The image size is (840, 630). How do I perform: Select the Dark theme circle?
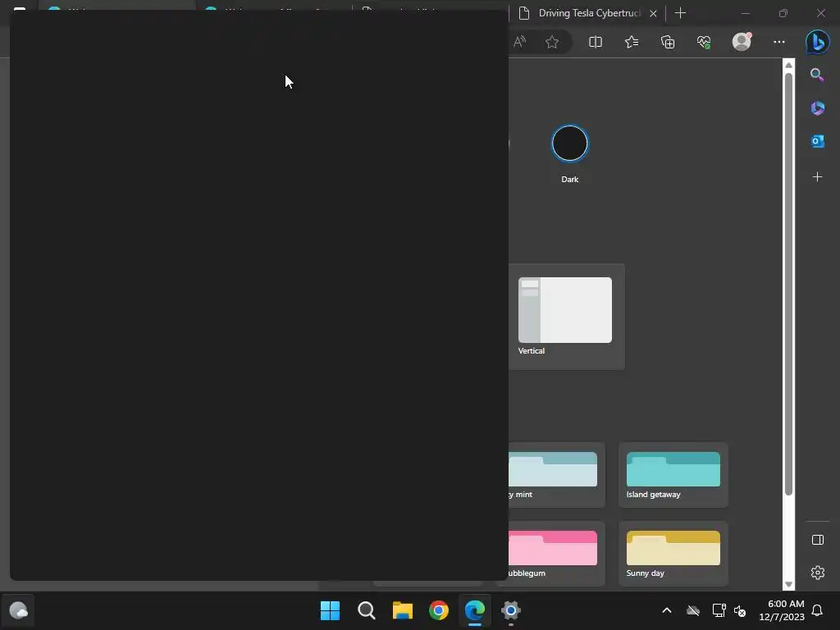pos(569,143)
